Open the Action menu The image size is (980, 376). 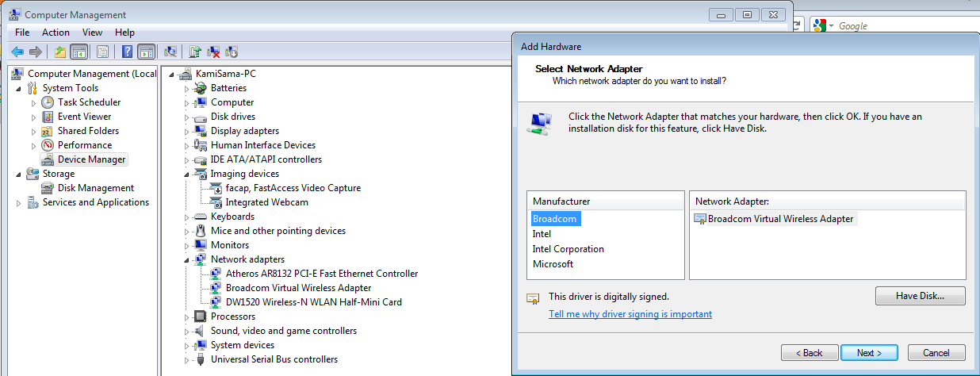click(56, 33)
